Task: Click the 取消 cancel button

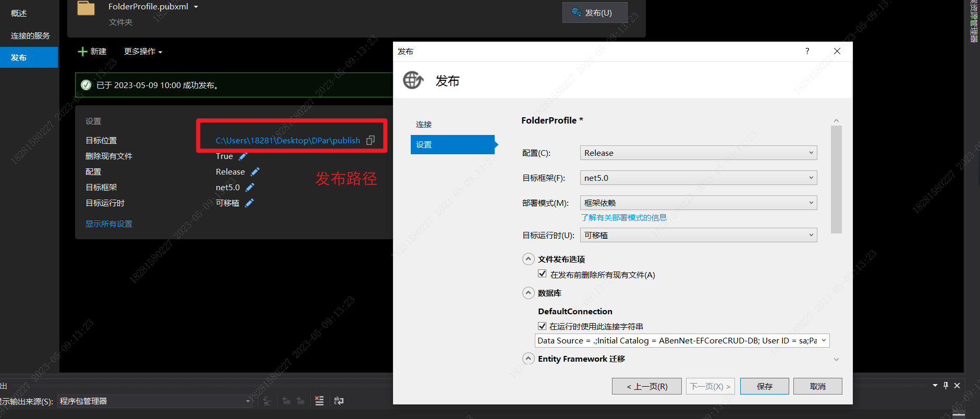Action: pyautogui.click(x=818, y=386)
